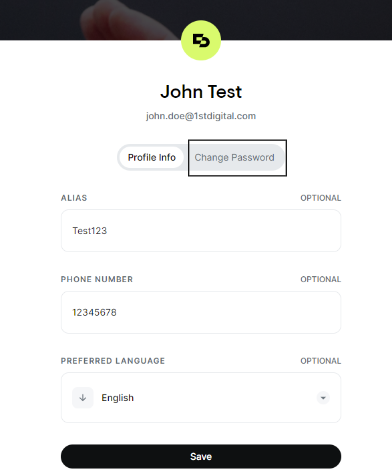
Task: Click the PREFERRED LANGUAGE label
Action: click(x=113, y=361)
